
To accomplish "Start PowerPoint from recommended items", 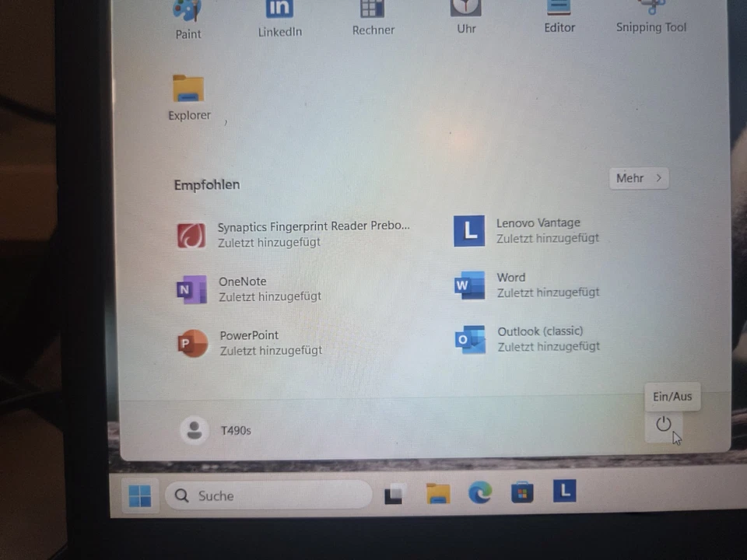I will click(257, 342).
